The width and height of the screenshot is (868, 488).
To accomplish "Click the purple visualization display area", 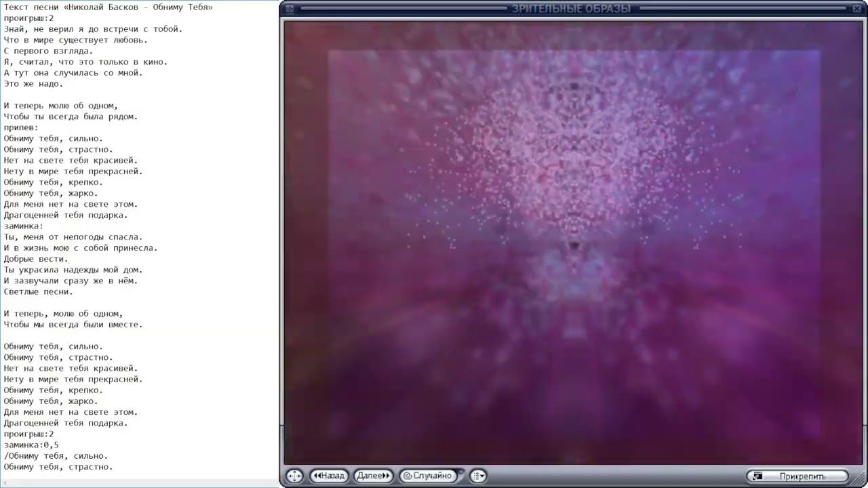I will coord(573,243).
